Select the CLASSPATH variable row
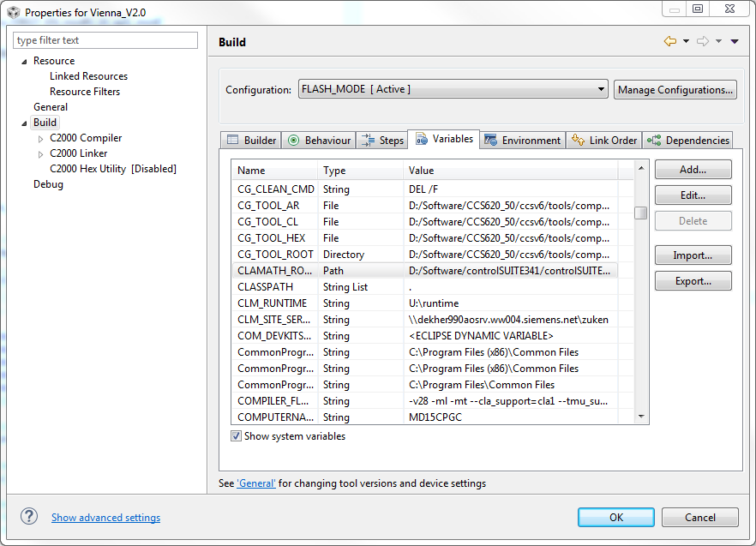This screenshot has height=546, width=756. tap(425, 287)
